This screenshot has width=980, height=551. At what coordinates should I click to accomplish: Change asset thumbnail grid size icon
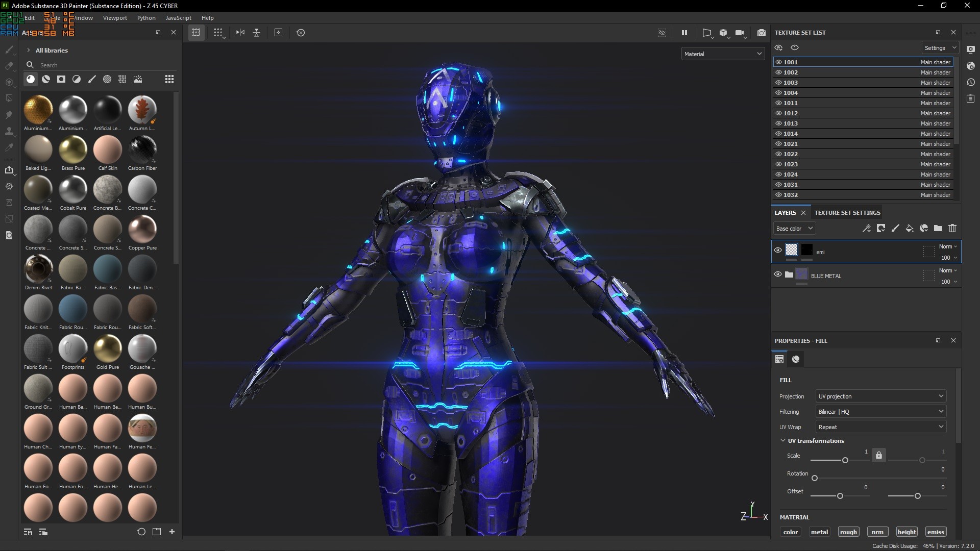tap(169, 79)
